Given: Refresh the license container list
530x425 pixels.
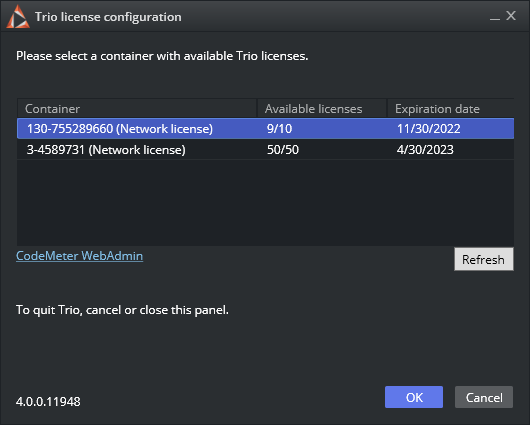Looking at the screenshot, I should [484, 259].
